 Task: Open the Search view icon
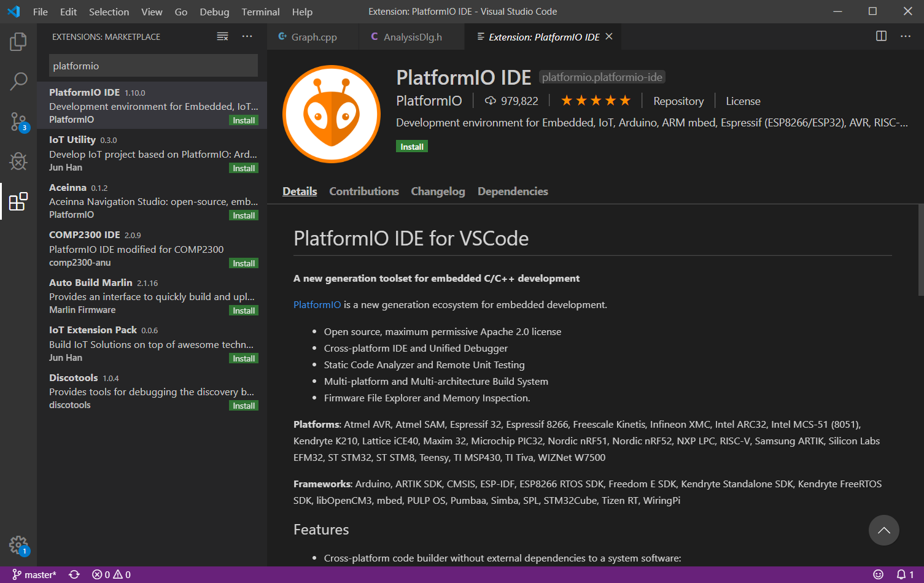18,81
